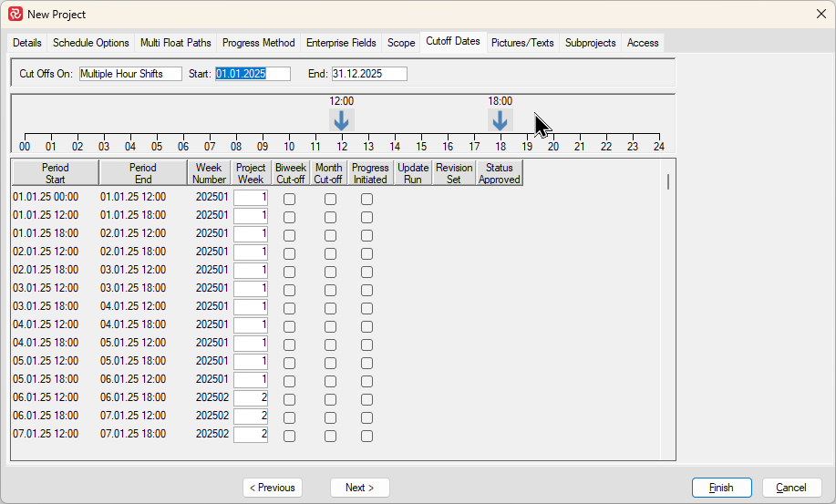The width and height of the screenshot is (836, 504).
Task: Click Finish to create the project
Action: point(721,488)
